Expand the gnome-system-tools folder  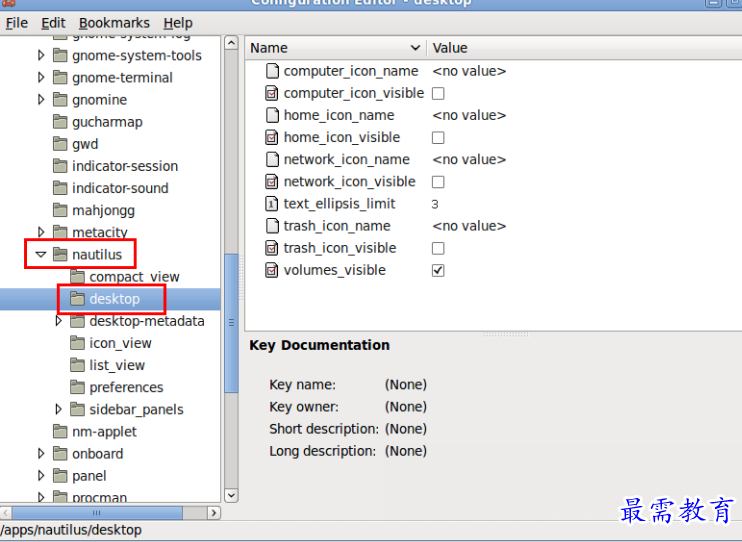41,55
